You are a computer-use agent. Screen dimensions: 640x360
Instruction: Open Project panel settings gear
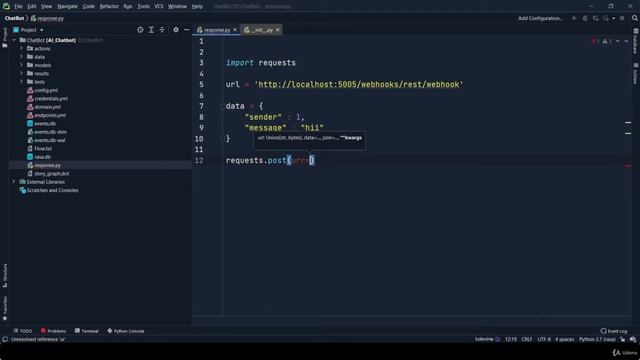coord(176,30)
